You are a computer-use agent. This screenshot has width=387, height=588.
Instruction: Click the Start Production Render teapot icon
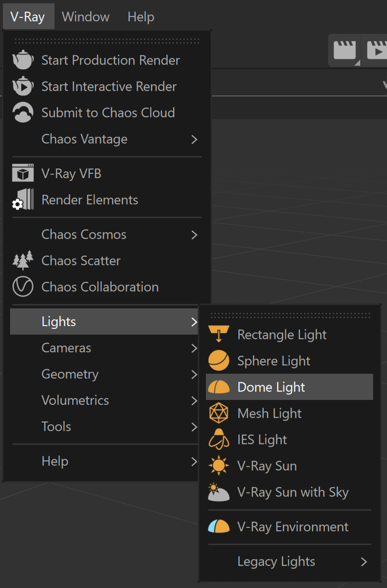22,60
